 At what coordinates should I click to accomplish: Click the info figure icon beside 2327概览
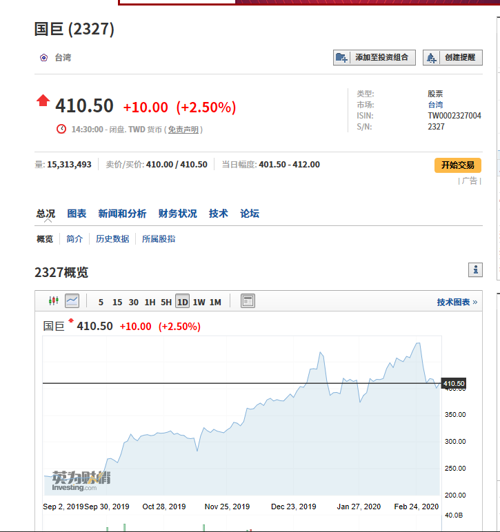point(475,270)
